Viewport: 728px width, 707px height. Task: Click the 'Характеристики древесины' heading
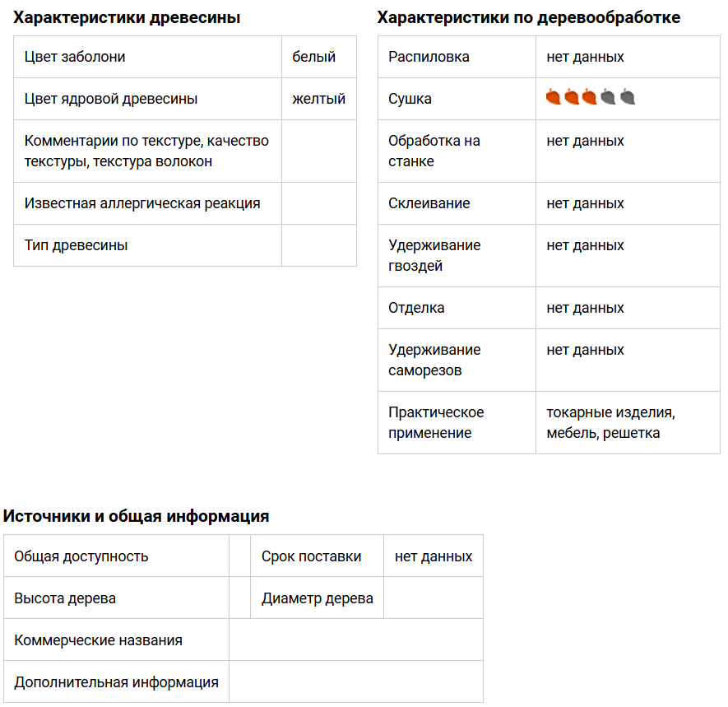tap(127, 17)
